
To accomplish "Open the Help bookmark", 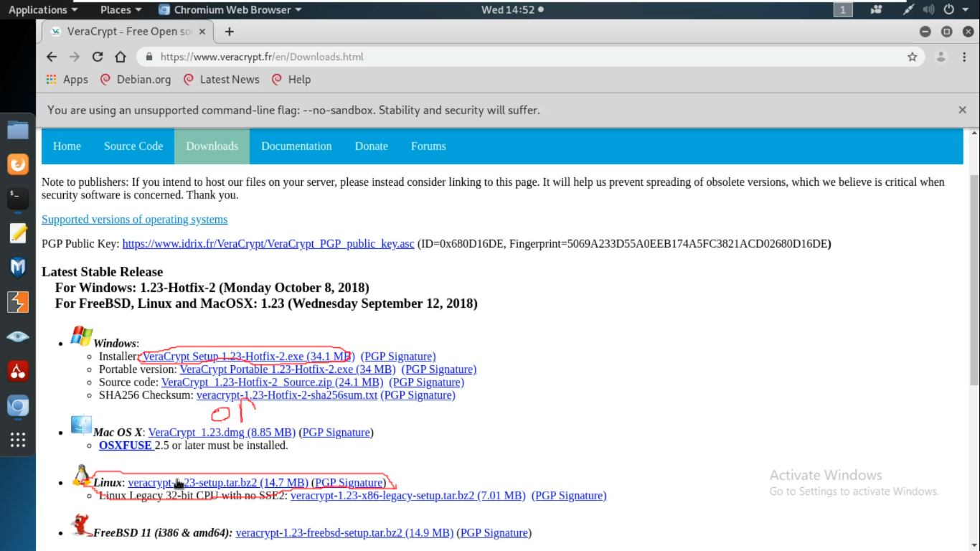I will [291, 80].
